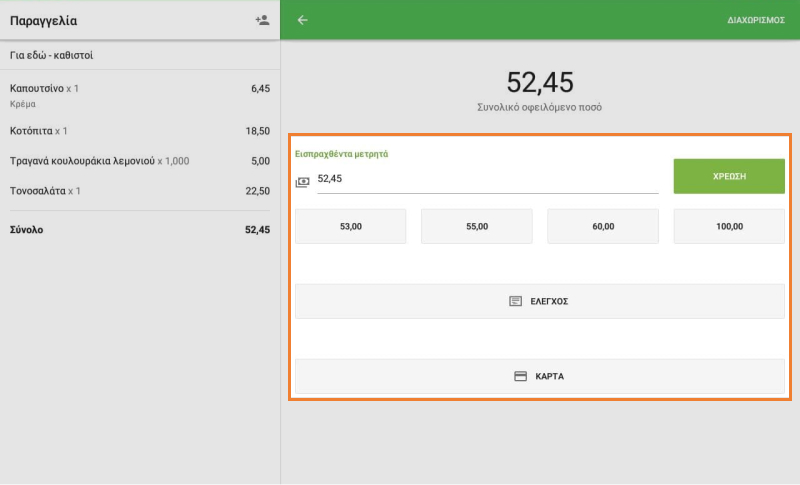The height and width of the screenshot is (485, 800).
Task: Click the Σύνολο total row
Action: tap(139, 230)
